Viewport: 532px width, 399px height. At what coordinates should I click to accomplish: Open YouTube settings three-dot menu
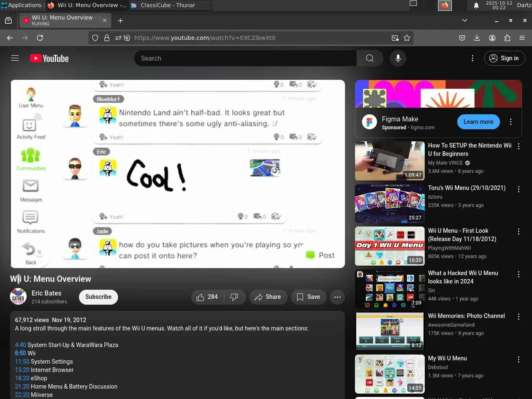(x=472, y=58)
